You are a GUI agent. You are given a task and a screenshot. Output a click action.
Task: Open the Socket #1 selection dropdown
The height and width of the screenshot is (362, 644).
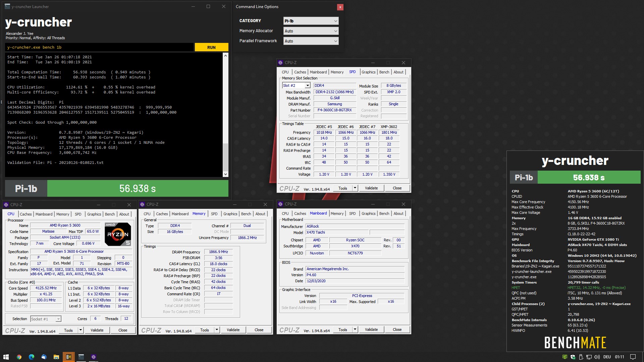(46, 319)
